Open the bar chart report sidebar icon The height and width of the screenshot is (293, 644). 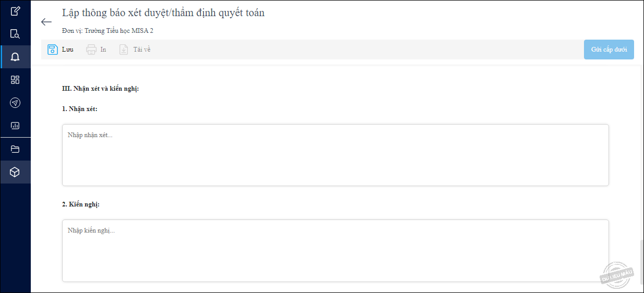15,126
